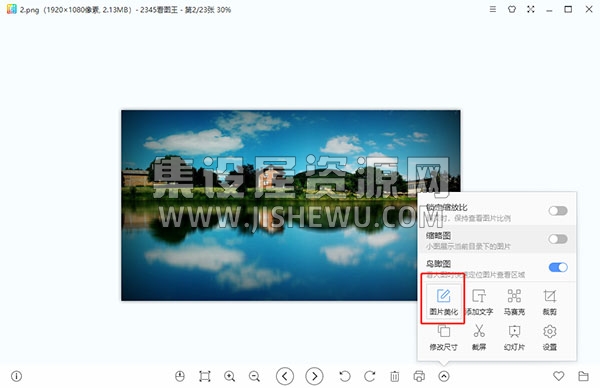This screenshot has width=600, height=388.
Task: Start the 幻灯片 slideshow
Action: tap(514, 337)
